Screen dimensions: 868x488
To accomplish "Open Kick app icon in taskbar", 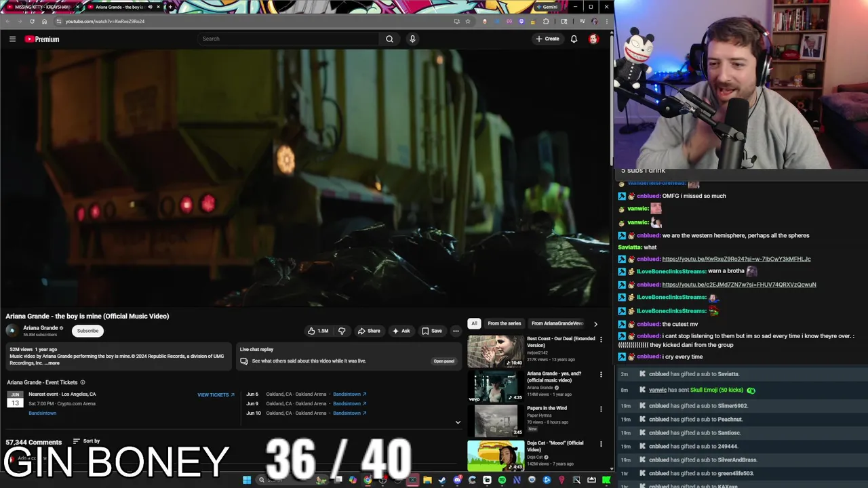I will pos(606,480).
